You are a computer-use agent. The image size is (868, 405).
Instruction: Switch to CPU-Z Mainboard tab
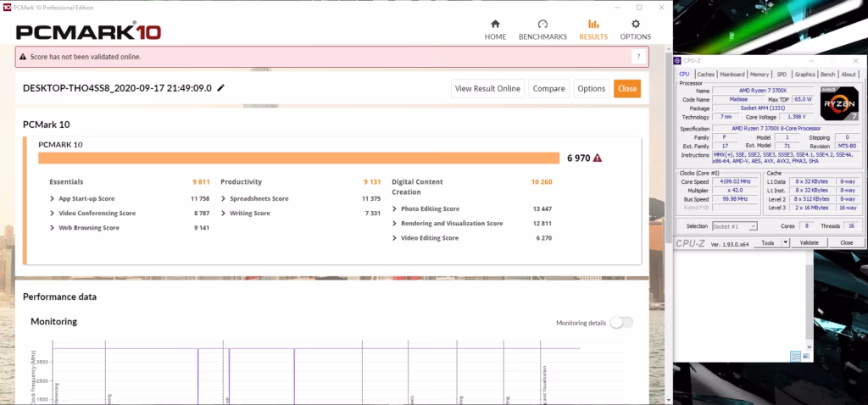tap(732, 75)
